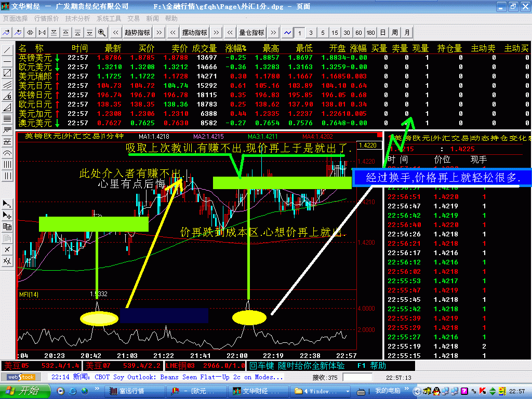Viewport: 532px width, 399px height.
Task: Select the 30-minute period button
Action: click(x=347, y=33)
